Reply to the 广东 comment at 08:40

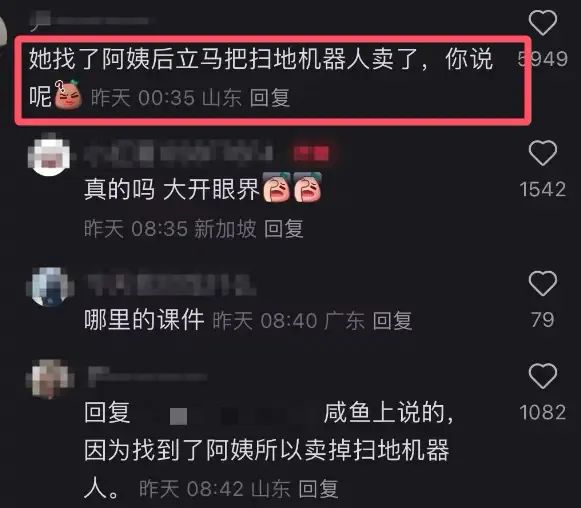[x=392, y=321]
